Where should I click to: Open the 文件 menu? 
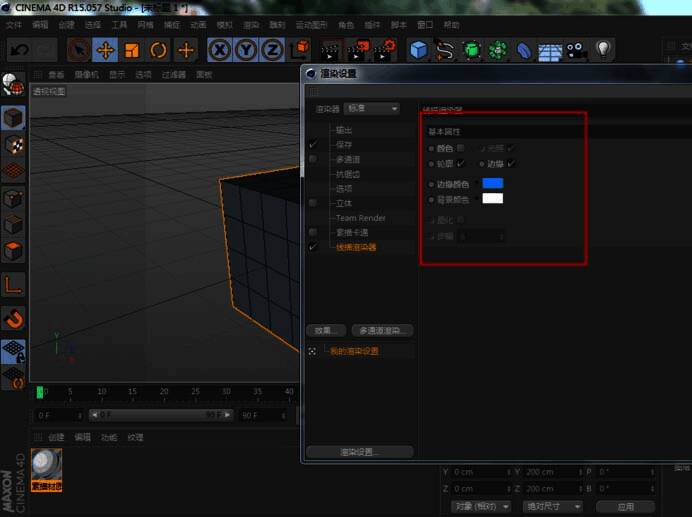[14, 25]
